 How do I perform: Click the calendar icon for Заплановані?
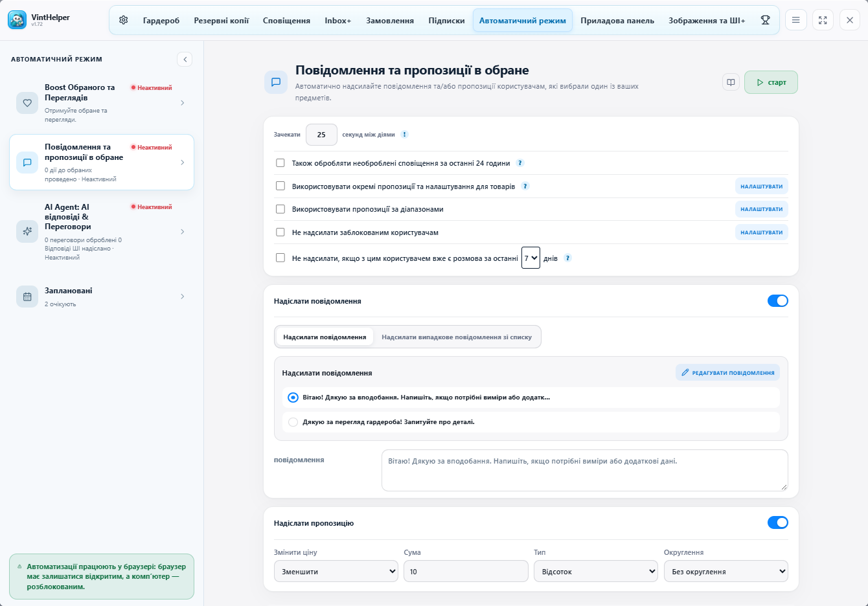coord(27,297)
